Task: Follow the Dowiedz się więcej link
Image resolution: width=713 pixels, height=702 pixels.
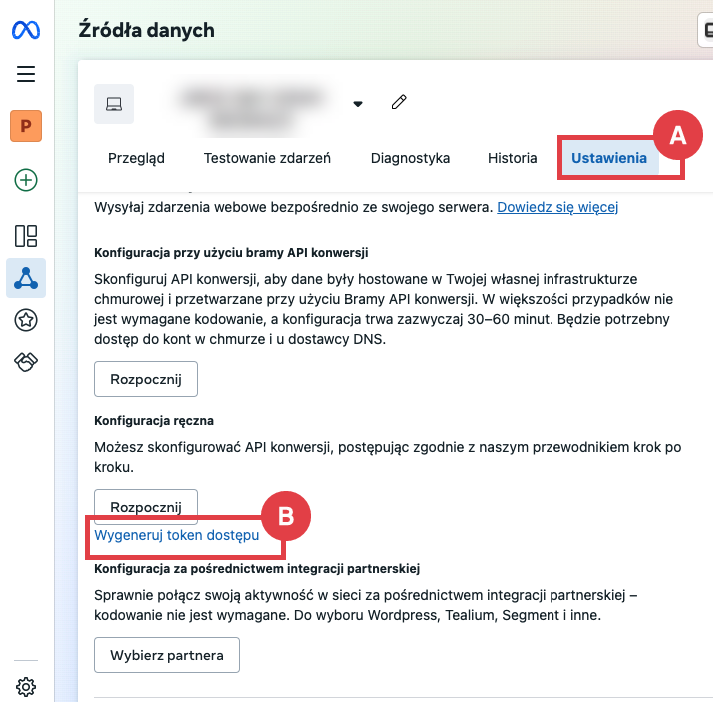Action: (558, 208)
